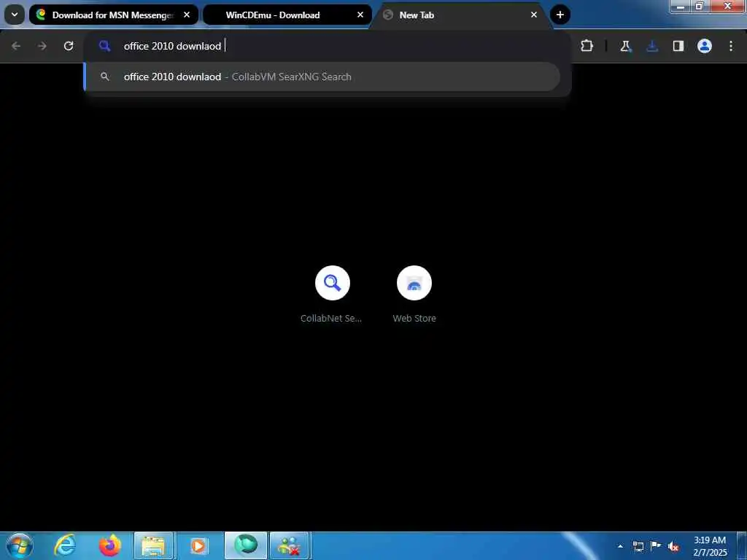This screenshot has height=560, width=747.
Task: Select the office 2010 downlaod search suggestion
Action: pyautogui.click(x=322, y=77)
